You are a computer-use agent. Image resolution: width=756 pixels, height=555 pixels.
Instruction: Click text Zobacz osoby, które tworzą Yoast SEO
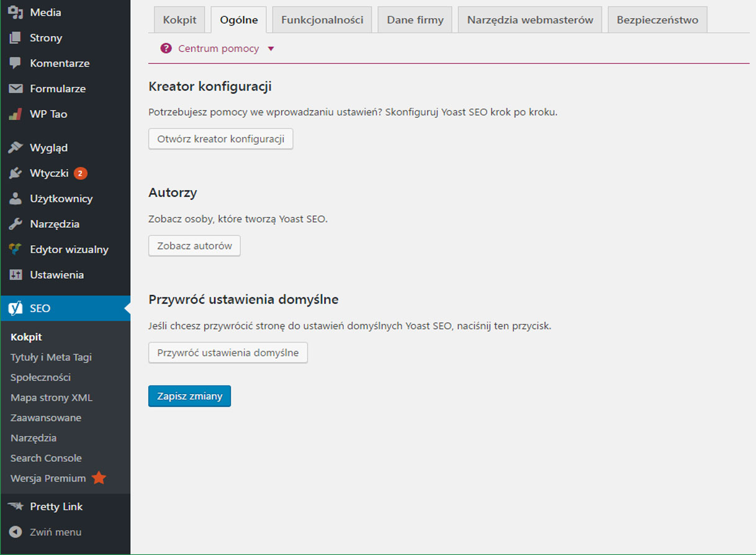238,219
